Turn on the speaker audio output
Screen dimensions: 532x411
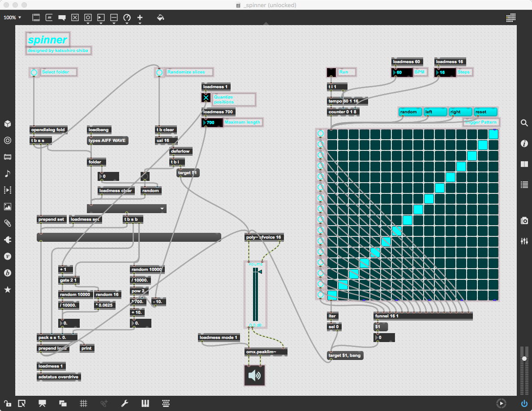pyautogui.click(x=254, y=375)
